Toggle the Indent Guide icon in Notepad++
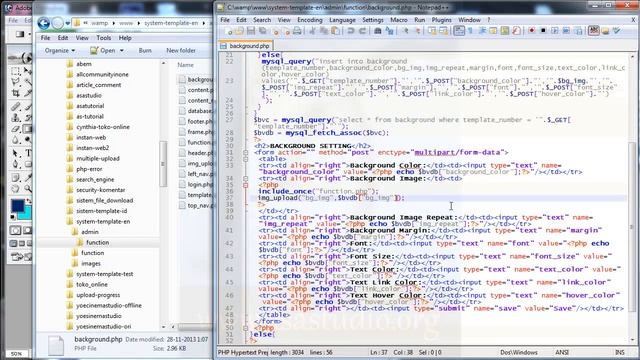This screenshot has height=360, width=640. coord(482,31)
